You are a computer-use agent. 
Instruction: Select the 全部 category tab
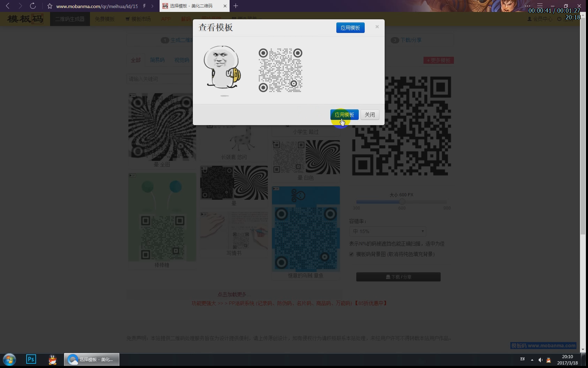[x=135, y=60]
